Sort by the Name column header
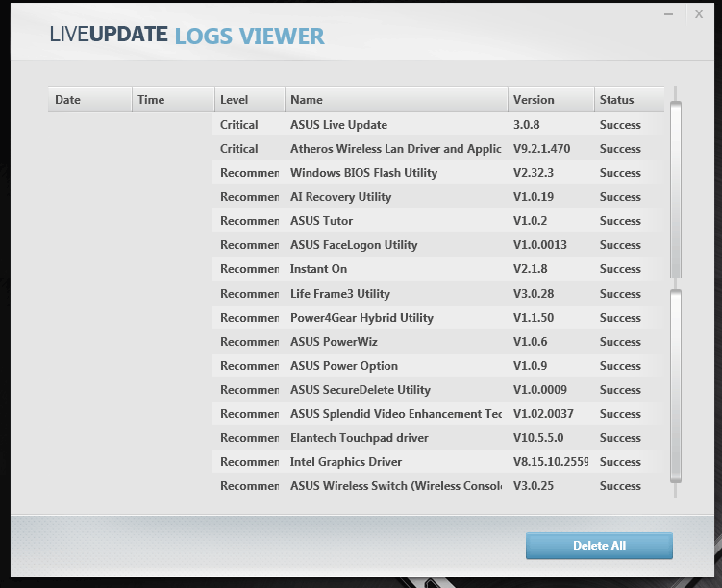 tap(396, 99)
